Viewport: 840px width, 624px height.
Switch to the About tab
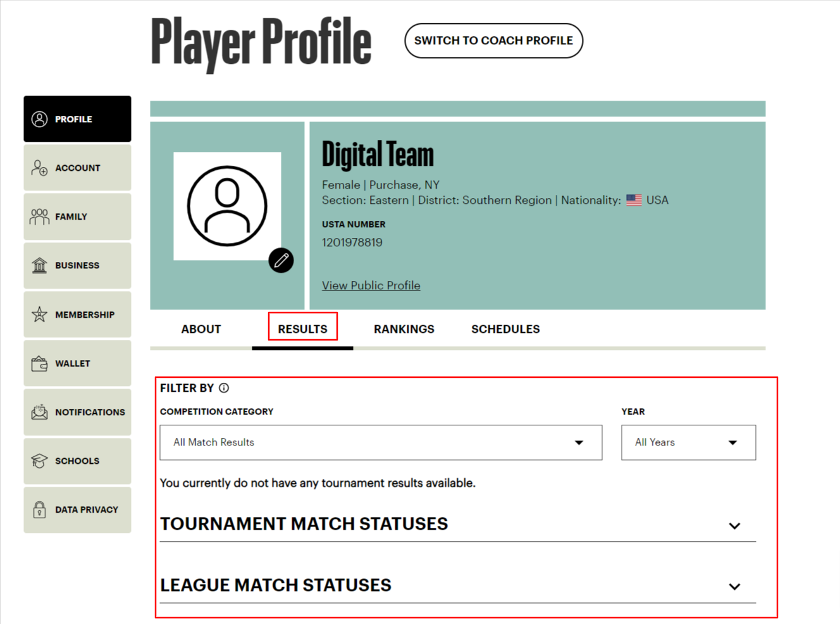click(x=201, y=329)
